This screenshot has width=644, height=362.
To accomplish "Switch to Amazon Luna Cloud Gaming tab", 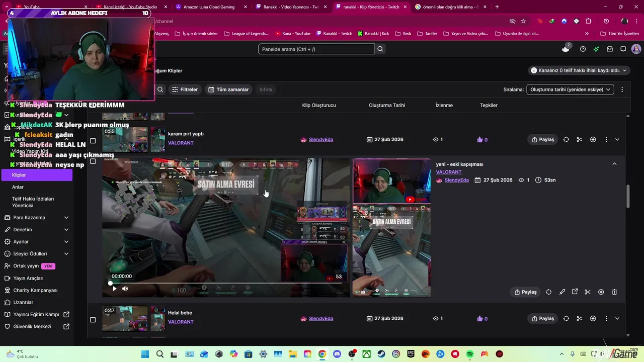I will coord(211,7).
